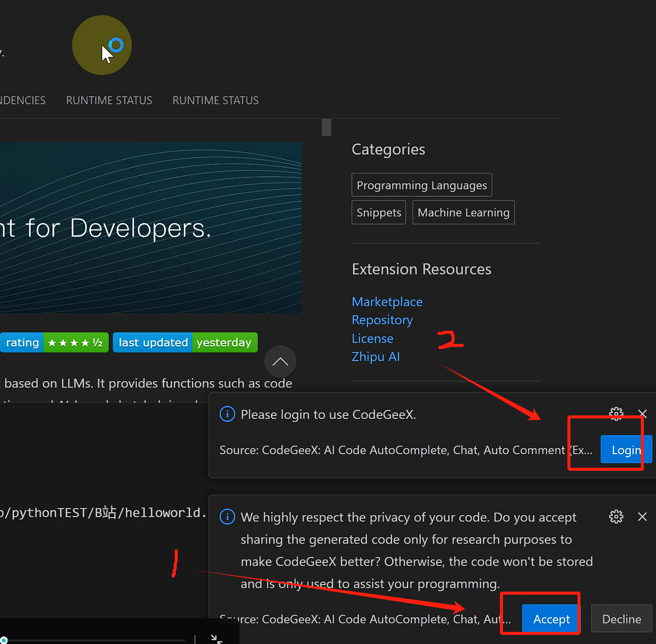Click the 'for Developers' banner image
This screenshot has height=644, width=656.
pyautogui.click(x=151, y=228)
